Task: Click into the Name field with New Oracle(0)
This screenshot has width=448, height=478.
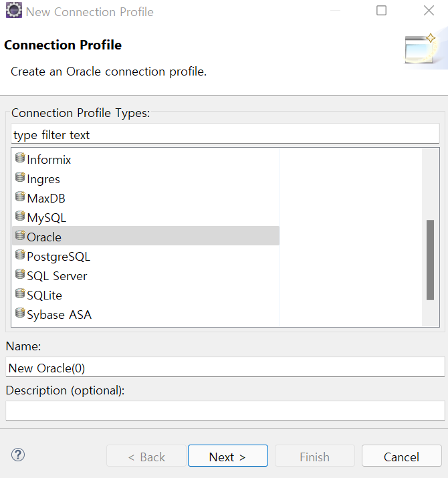Action: 225,367
